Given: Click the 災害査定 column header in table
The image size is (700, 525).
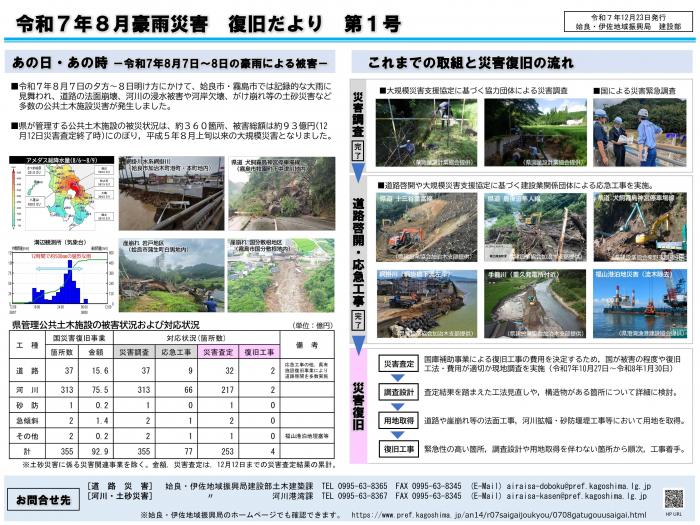Looking at the screenshot, I should point(217,352).
